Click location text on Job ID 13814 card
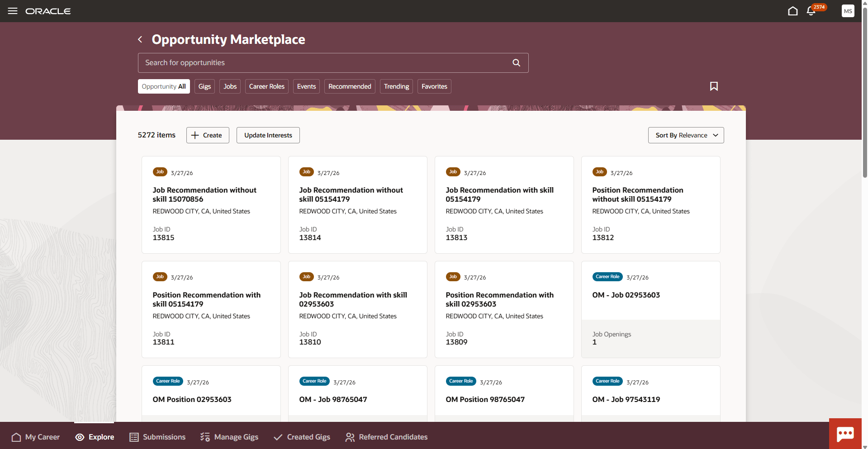This screenshot has height=449, width=868. point(348,211)
